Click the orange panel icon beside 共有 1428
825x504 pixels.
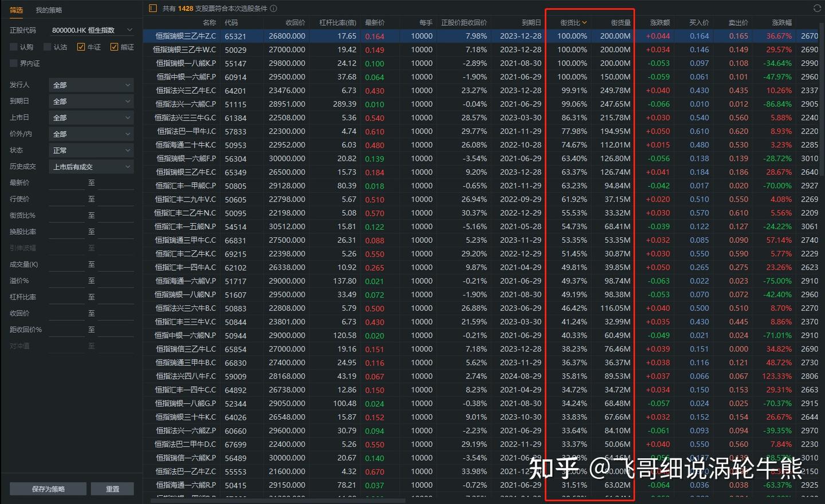152,8
